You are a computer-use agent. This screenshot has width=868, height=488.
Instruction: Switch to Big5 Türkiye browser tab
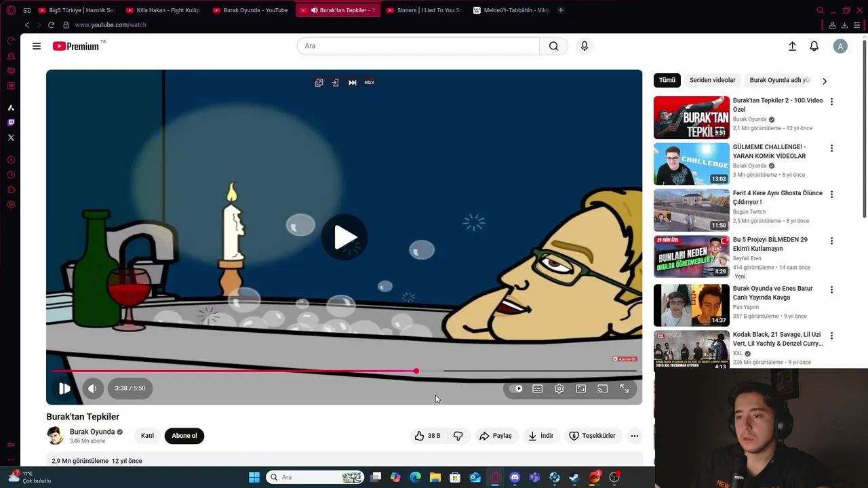pyautogui.click(x=77, y=10)
